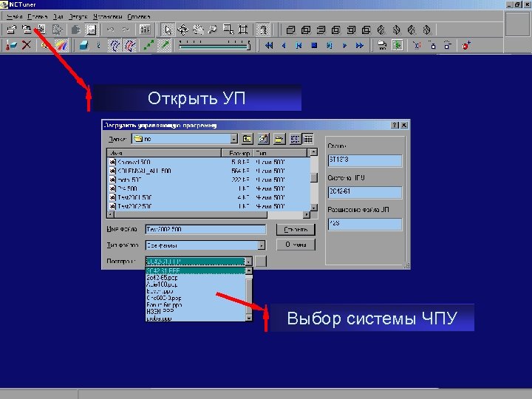Open the Правка menu
The width and height of the screenshot is (532, 399).
[x=38, y=16]
